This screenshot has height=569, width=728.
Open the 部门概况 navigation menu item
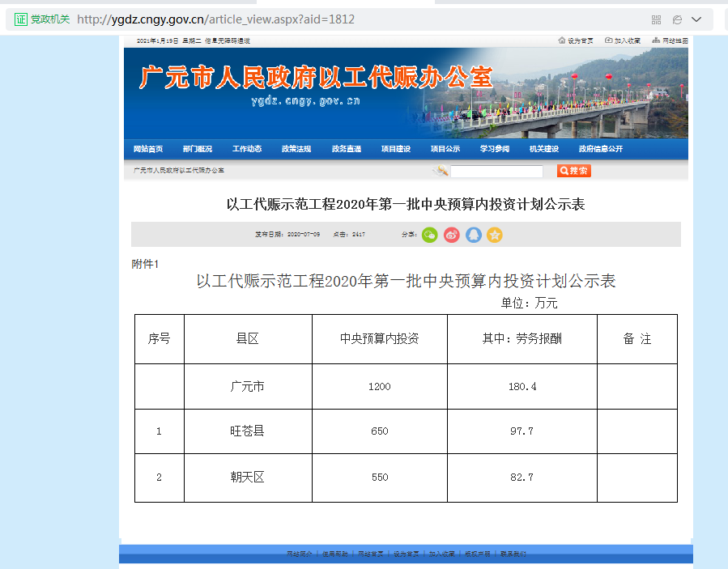(198, 149)
